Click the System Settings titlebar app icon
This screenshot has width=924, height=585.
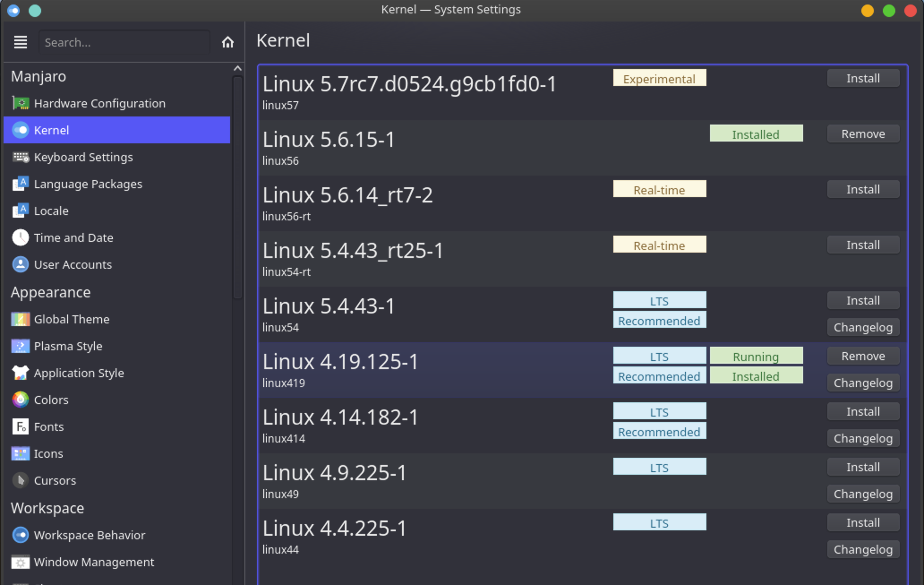13,10
